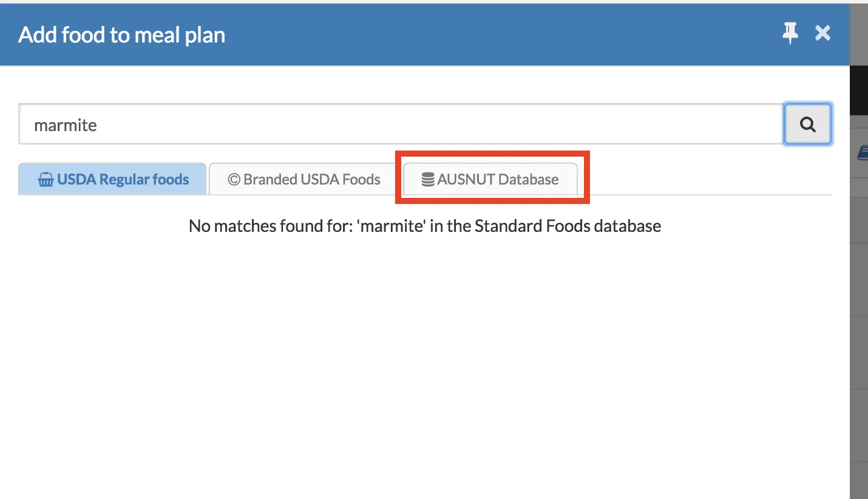Click the copyright icon on Branded tab
Screen dimensions: 868x499
234,180
